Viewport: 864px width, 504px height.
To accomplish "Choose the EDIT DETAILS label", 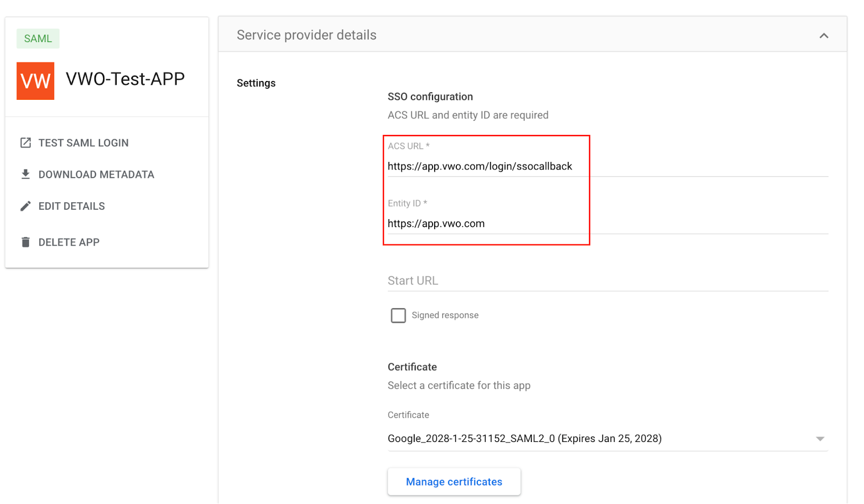I will tap(72, 206).
